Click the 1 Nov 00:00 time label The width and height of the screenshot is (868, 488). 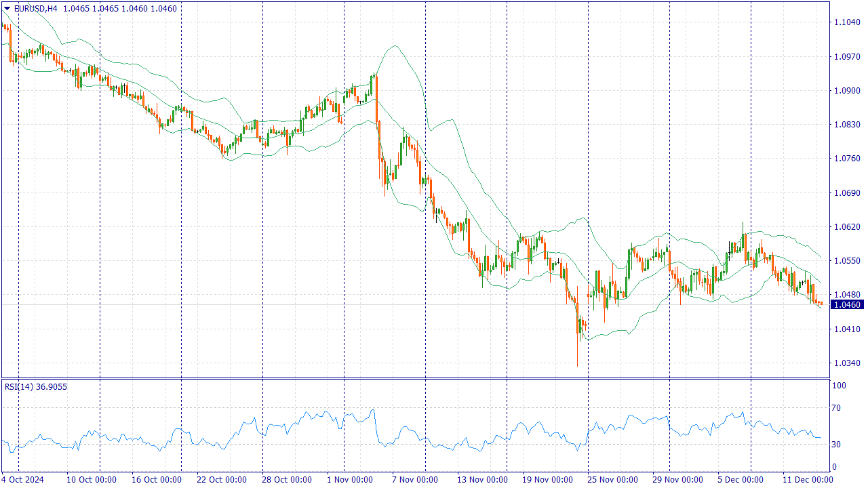tap(350, 480)
